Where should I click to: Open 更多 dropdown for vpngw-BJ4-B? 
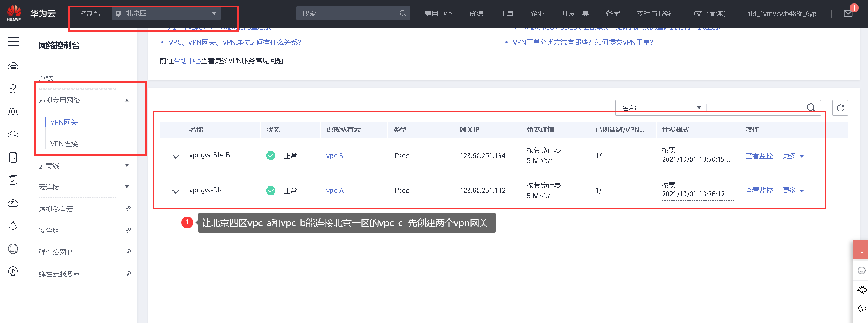793,156
